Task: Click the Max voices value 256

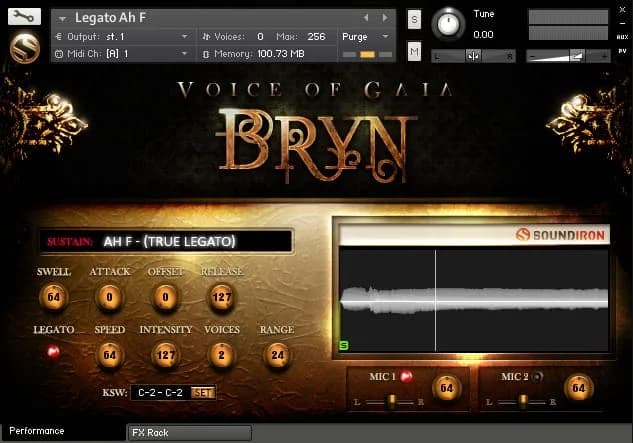Action: coord(316,37)
